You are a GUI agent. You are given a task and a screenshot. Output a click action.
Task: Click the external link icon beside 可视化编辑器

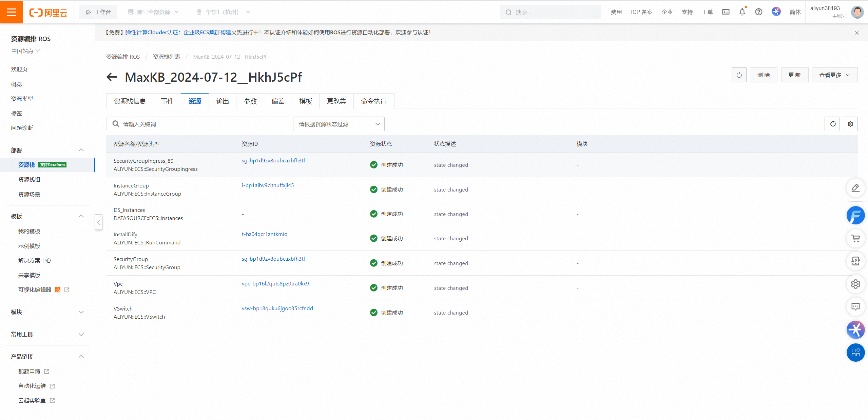[67, 290]
